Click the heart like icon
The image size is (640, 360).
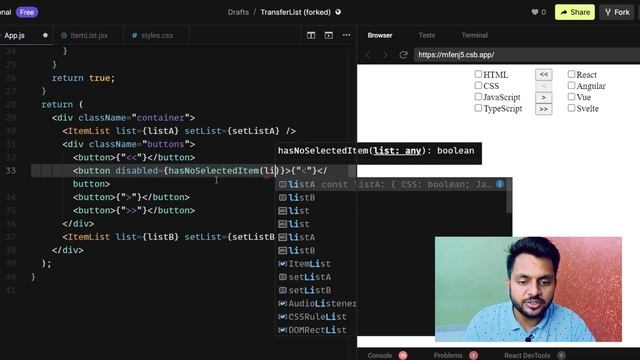click(535, 12)
